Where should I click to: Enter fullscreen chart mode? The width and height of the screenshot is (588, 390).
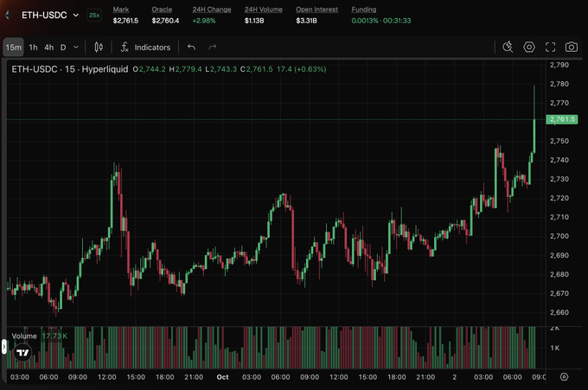tap(550, 48)
